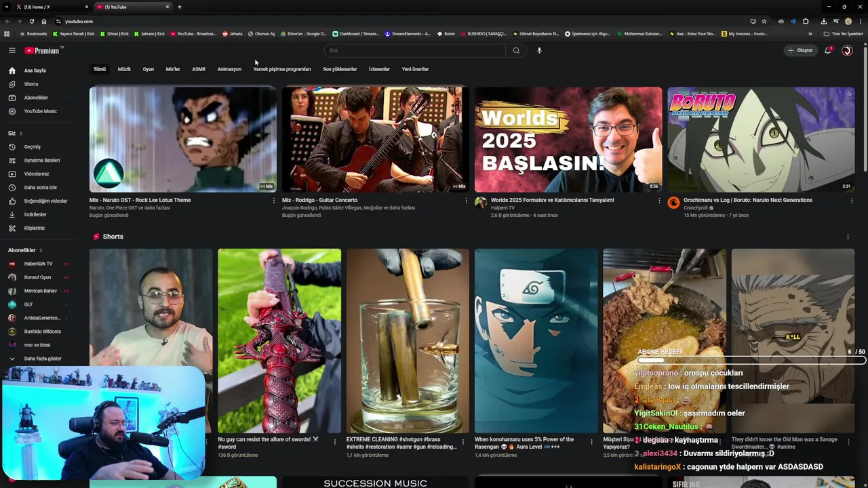Screen dimensions: 868x488
Task: Open Geçmiş watch history
Action: pos(33,147)
